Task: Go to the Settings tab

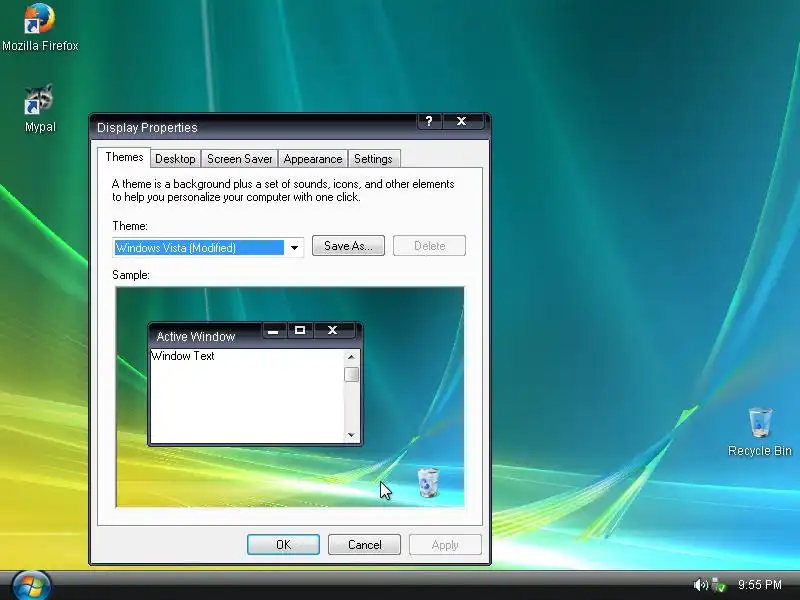Action: tap(373, 159)
